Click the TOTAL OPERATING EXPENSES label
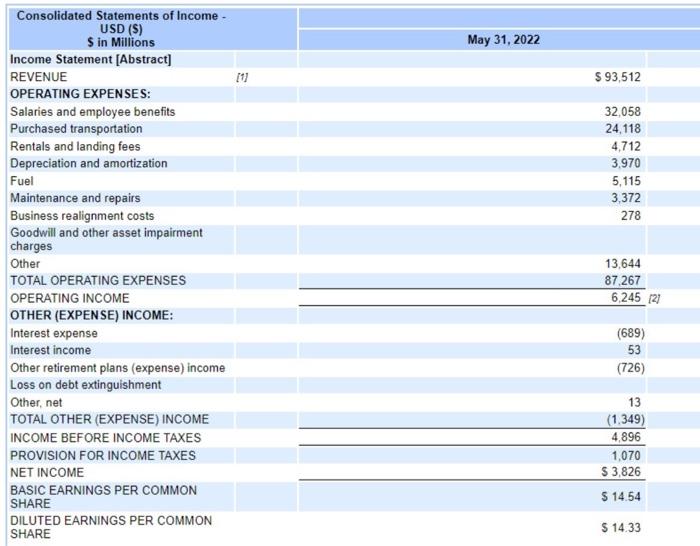700x546 pixels. (98, 280)
